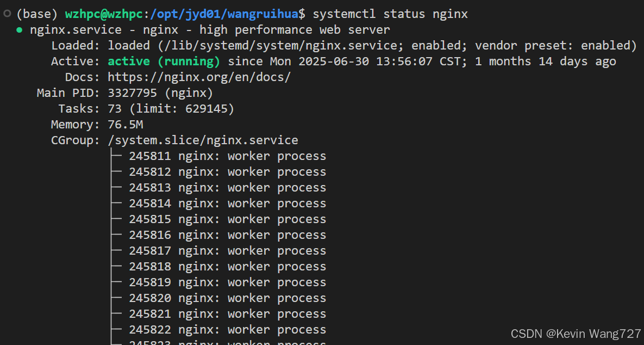
Task: Click worker process row 245822
Action: [228, 330]
